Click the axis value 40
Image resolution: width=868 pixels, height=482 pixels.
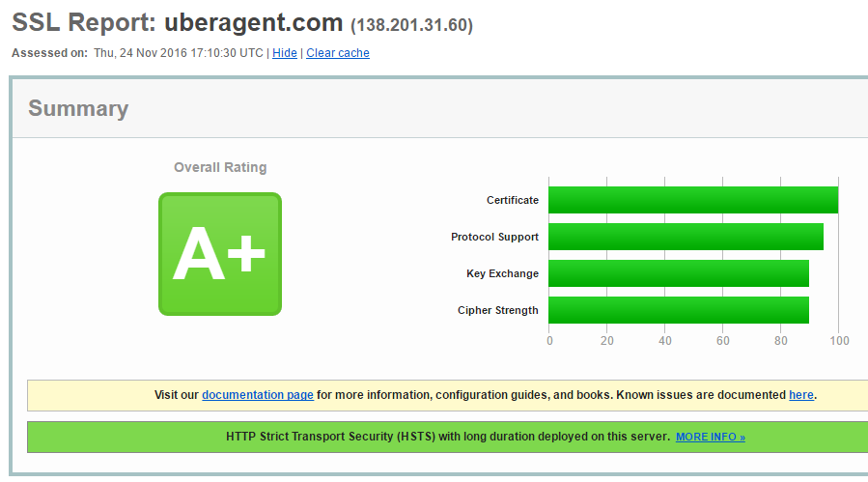tap(665, 341)
